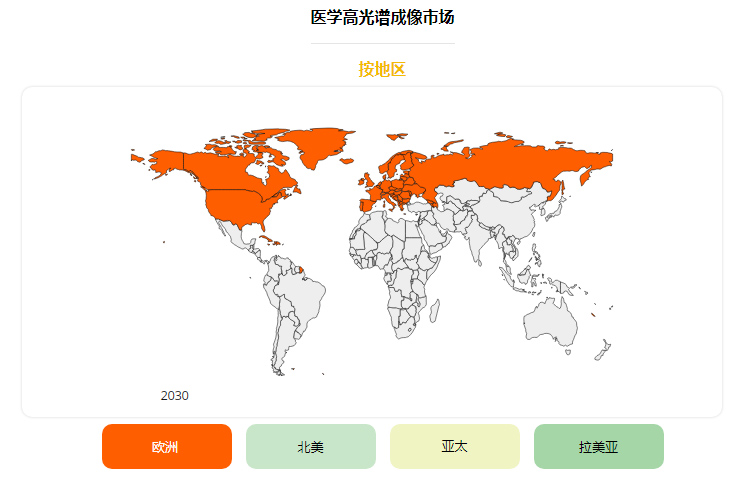This screenshot has width=738, height=484.
Task: Click the 医学高光谱成像市场 title
Action: [382, 17]
